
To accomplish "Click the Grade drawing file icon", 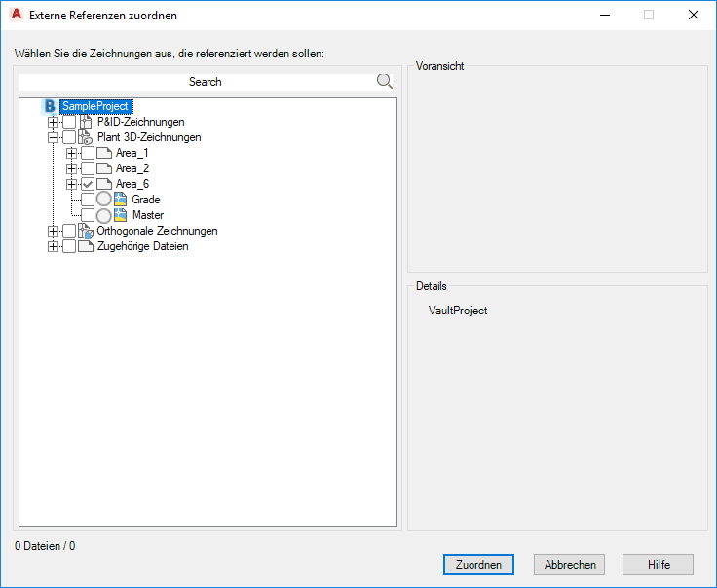I will pos(120,200).
